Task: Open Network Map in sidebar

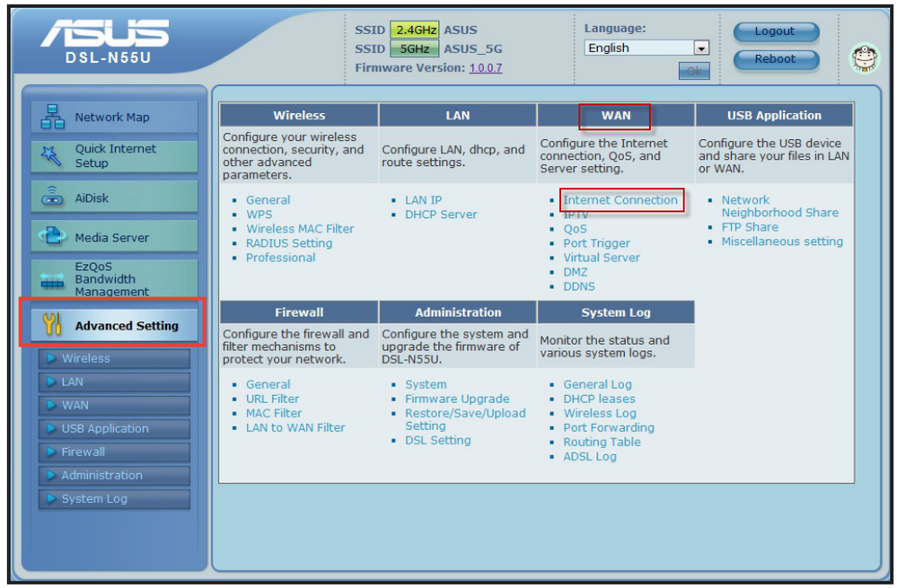Action: tap(114, 118)
